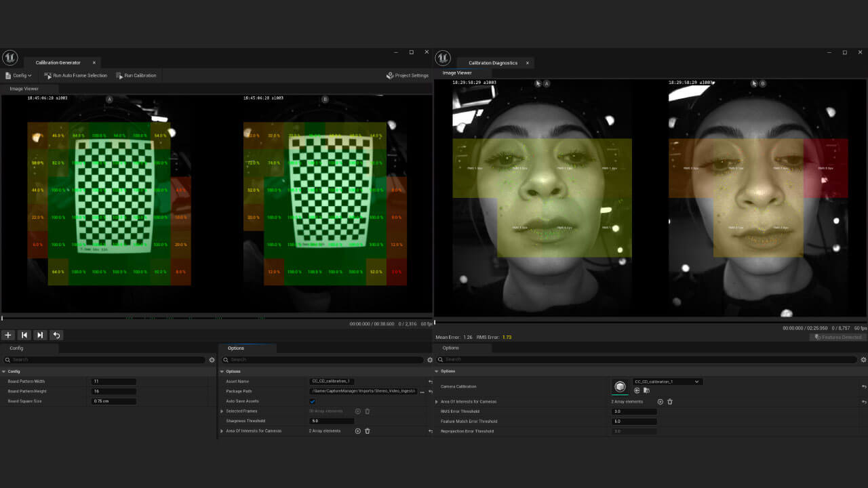Reset Generator Area Of Interests to default

(x=430, y=431)
